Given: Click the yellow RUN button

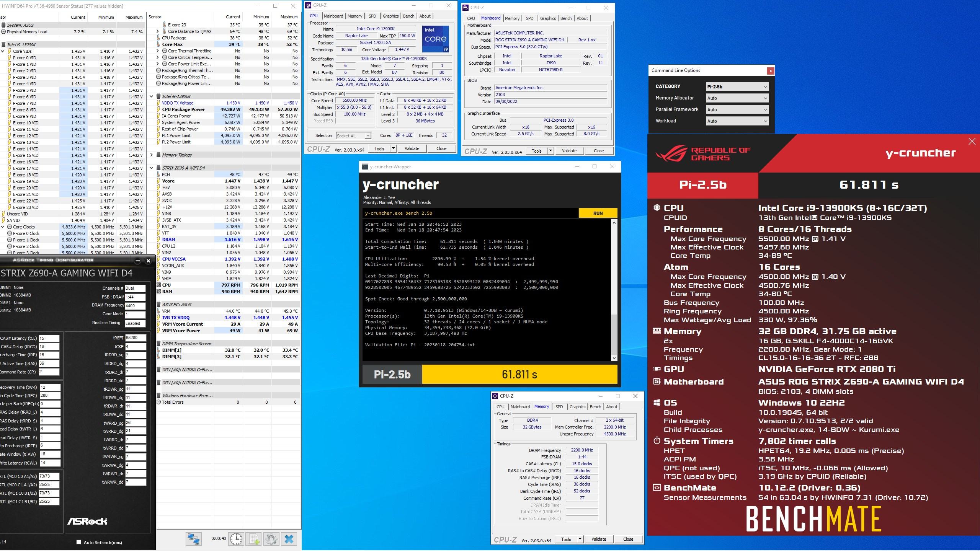Looking at the screenshot, I should point(598,213).
